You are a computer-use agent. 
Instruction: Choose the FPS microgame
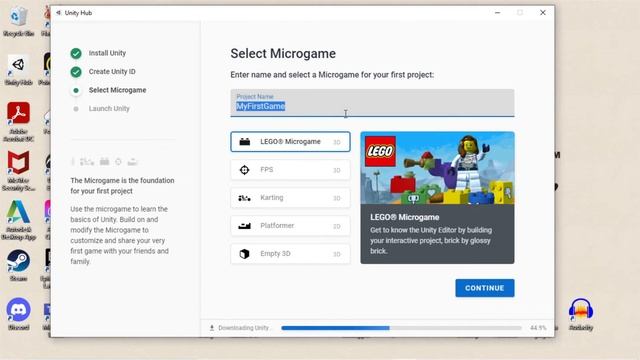pos(290,170)
